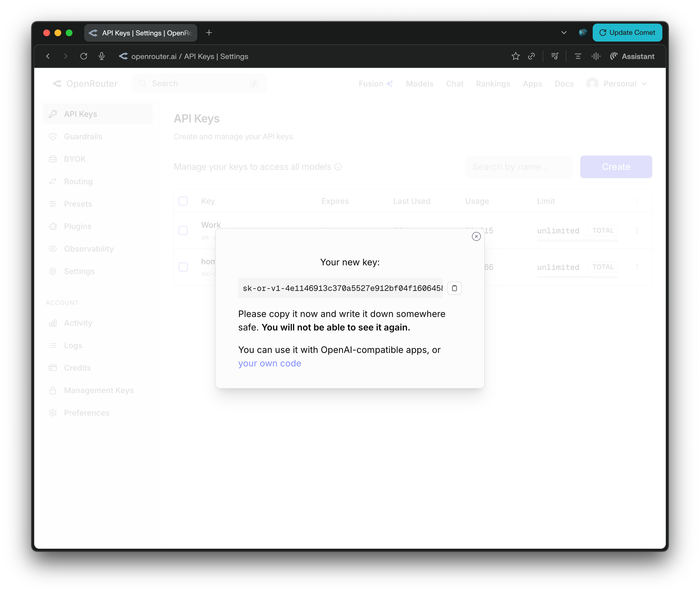The height and width of the screenshot is (593, 700).
Task: Open the home key row options menu
Action: 637,267
